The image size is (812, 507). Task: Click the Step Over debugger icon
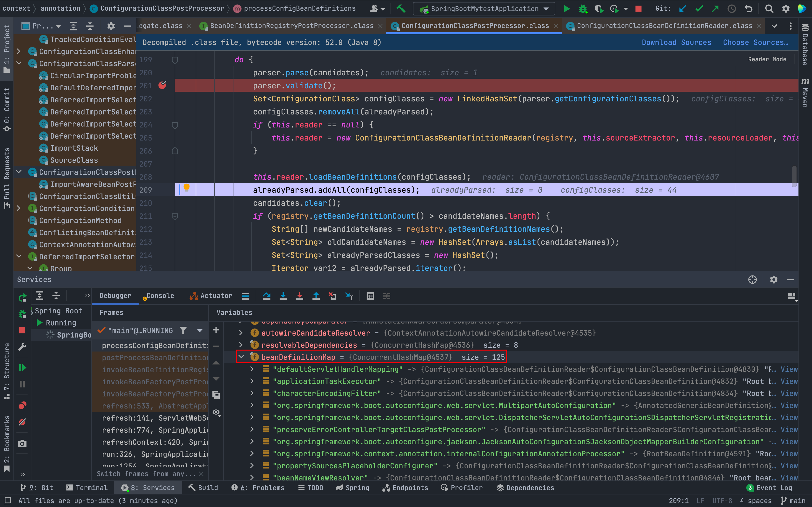267,296
